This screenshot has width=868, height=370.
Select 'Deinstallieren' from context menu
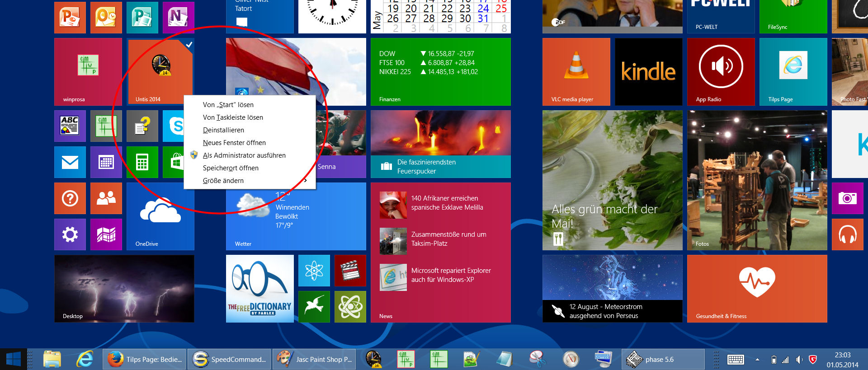pos(223,130)
